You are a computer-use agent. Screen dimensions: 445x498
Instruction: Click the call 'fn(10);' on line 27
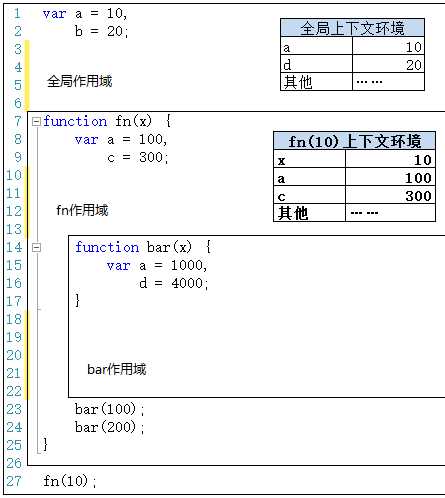point(70,481)
